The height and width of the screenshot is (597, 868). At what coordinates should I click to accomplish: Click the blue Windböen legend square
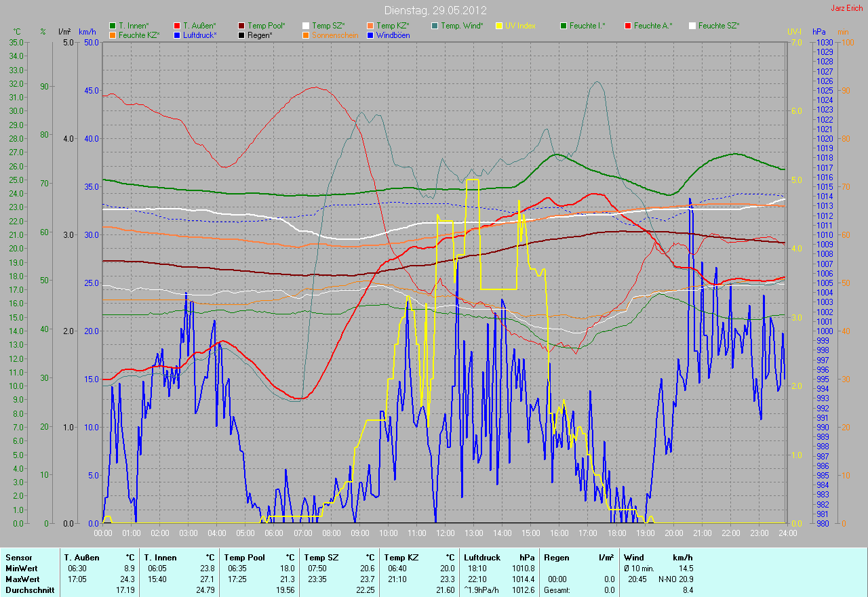tap(370, 35)
